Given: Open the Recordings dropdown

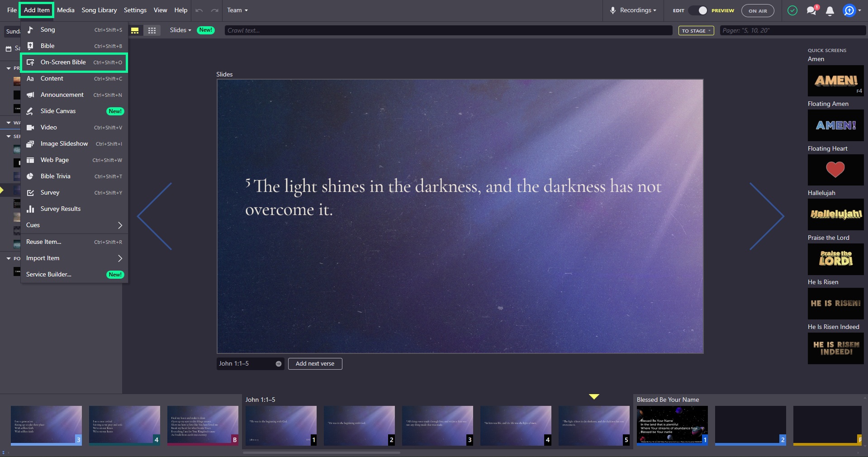Looking at the screenshot, I should click(x=633, y=10).
